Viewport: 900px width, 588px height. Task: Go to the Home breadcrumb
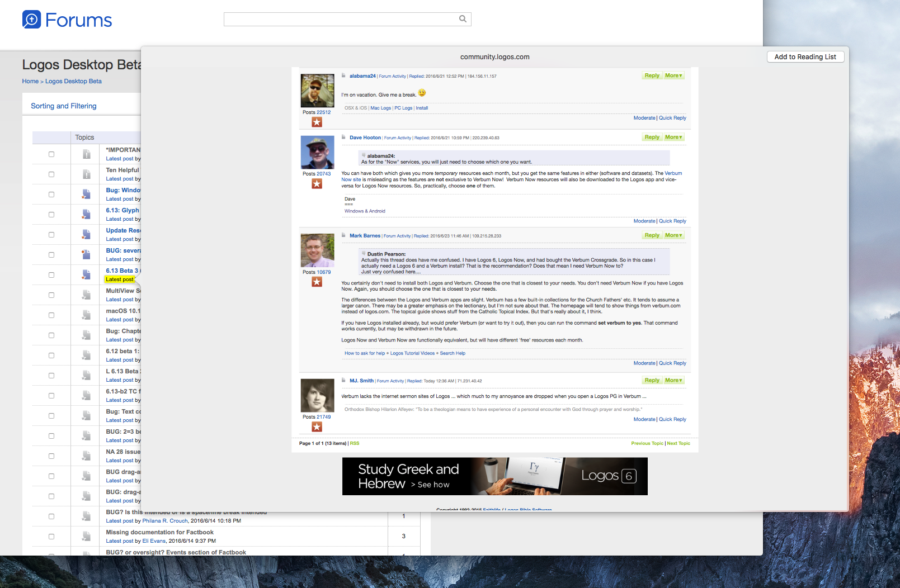30,81
